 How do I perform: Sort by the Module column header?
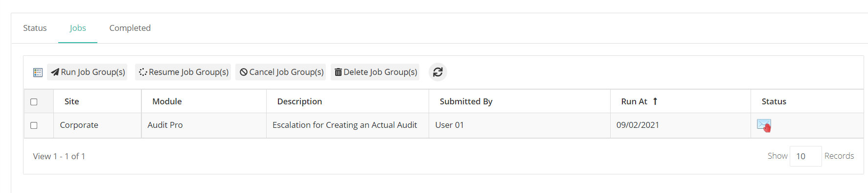coord(167,101)
